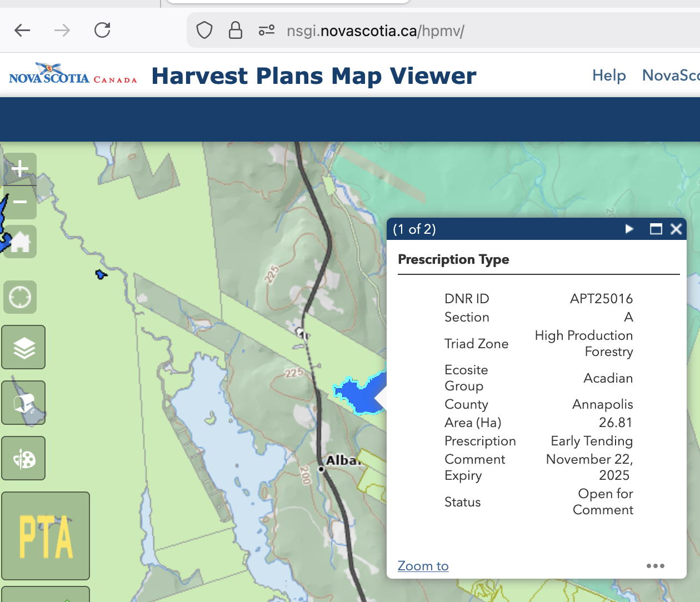Open the paint palette draw widget
Screen dimensions: 700x602
pyautogui.click(x=23, y=459)
